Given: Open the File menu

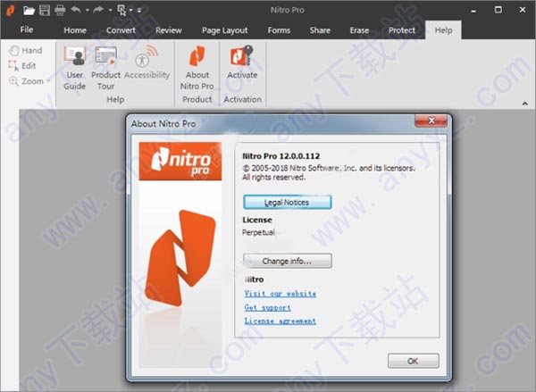Looking at the screenshot, I should coord(27,29).
